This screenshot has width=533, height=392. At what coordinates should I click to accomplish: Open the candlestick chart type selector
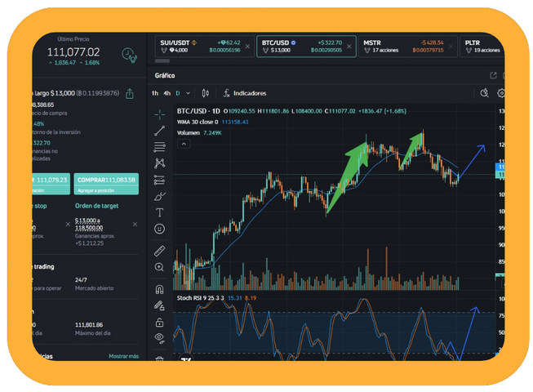pos(205,93)
